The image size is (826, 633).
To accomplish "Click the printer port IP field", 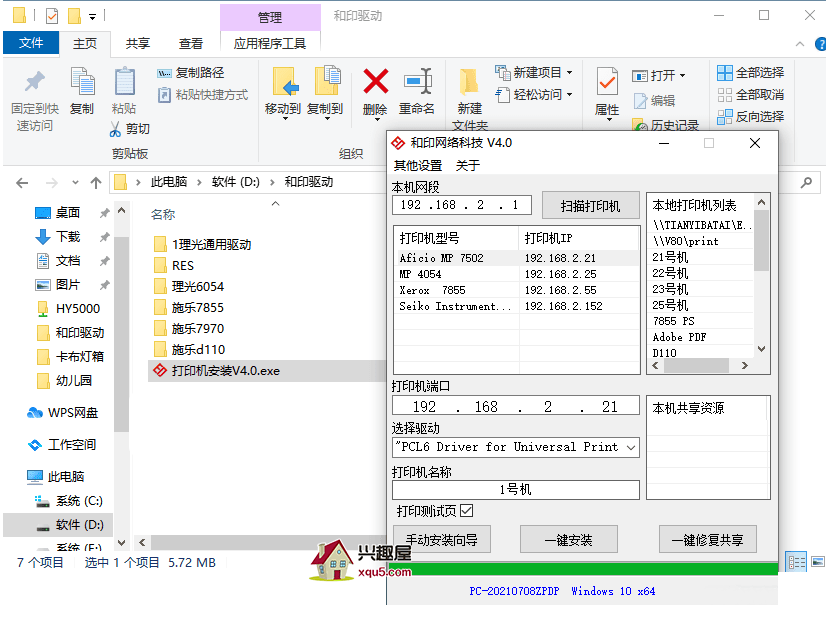I will pos(516,407).
